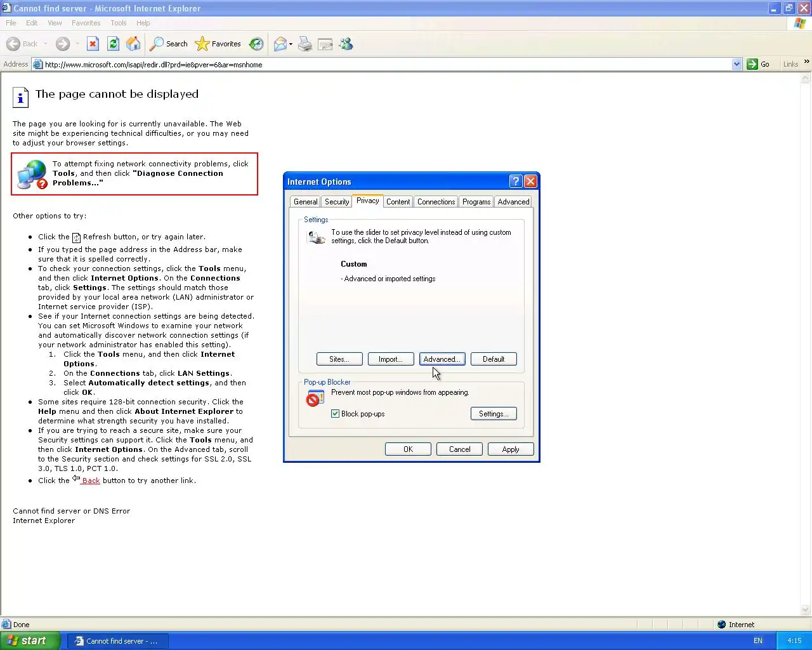
Task: Open the View menu
Action: (55, 23)
